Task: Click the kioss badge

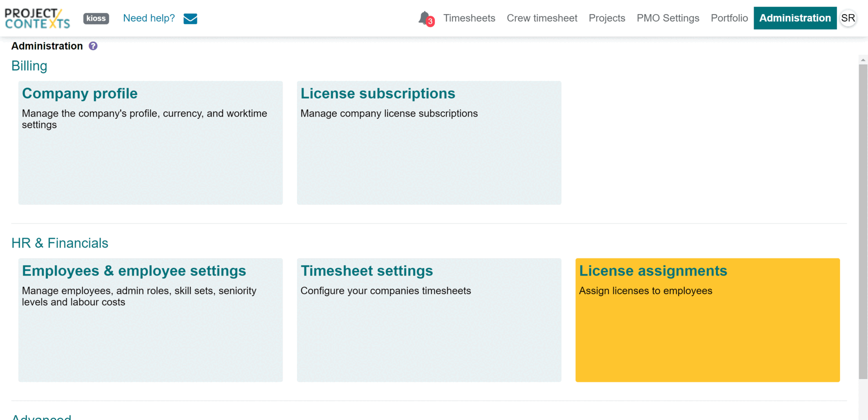Action: [x=96, y=19]
